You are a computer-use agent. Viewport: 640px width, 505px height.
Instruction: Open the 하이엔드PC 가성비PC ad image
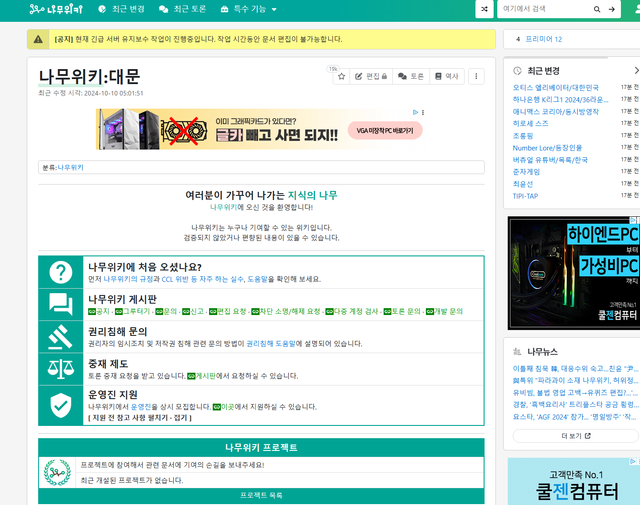tap(573, 273)
